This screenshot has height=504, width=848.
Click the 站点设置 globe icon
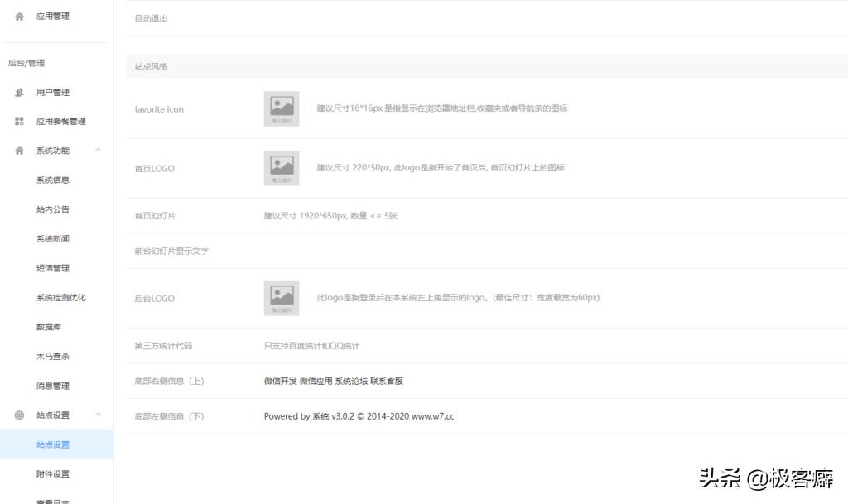(20, 415)
